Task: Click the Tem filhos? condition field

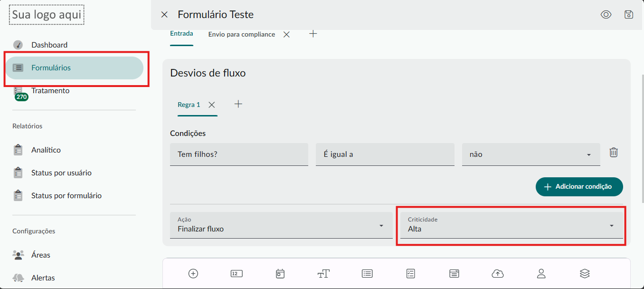Action: 239,154
